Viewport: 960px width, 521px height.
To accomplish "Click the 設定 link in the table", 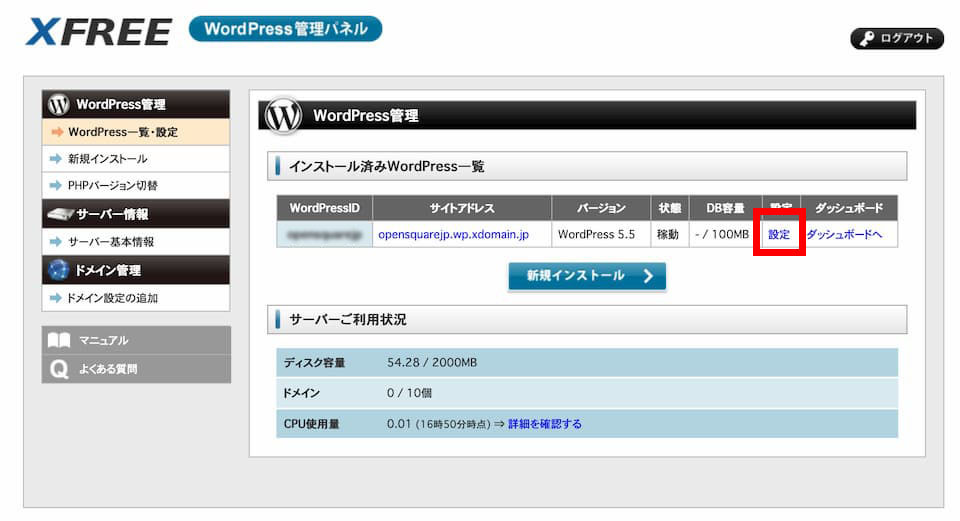I will tap(779, 235).
